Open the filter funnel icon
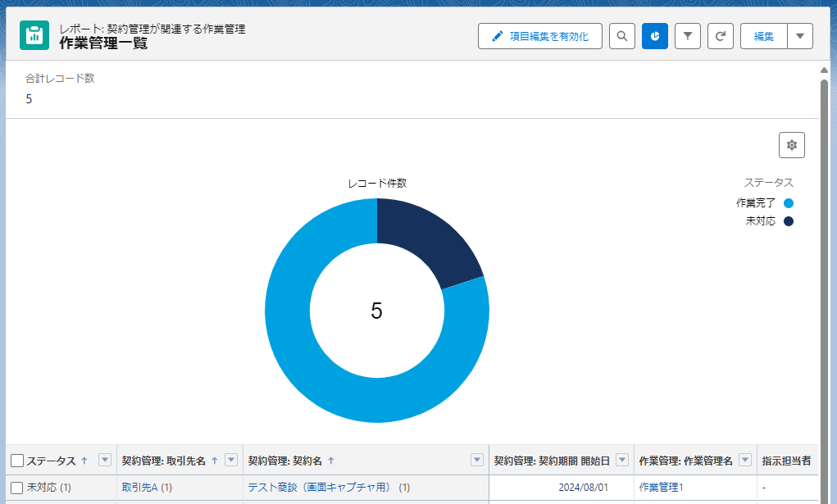 [x=688, y=36]
